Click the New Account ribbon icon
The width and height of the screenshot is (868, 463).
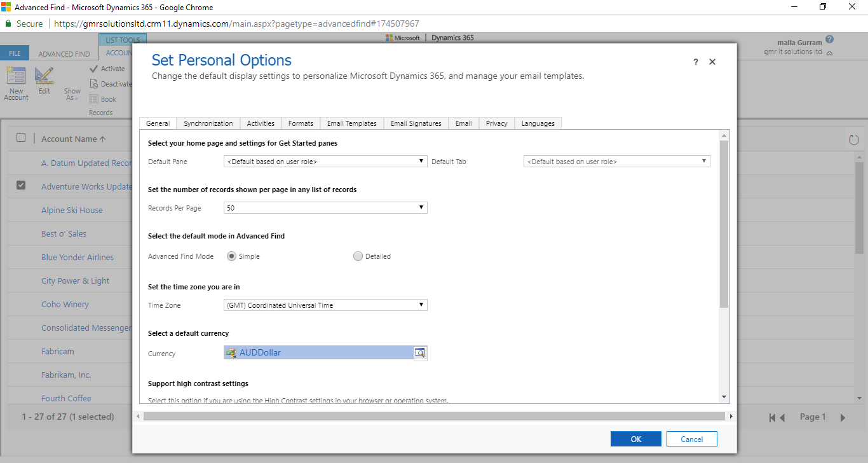point(16,76)
